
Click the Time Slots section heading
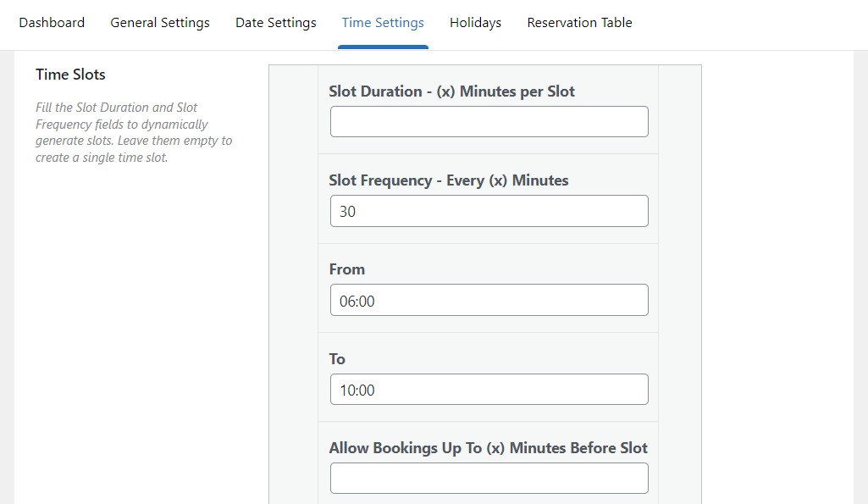[x=70, y=75]
